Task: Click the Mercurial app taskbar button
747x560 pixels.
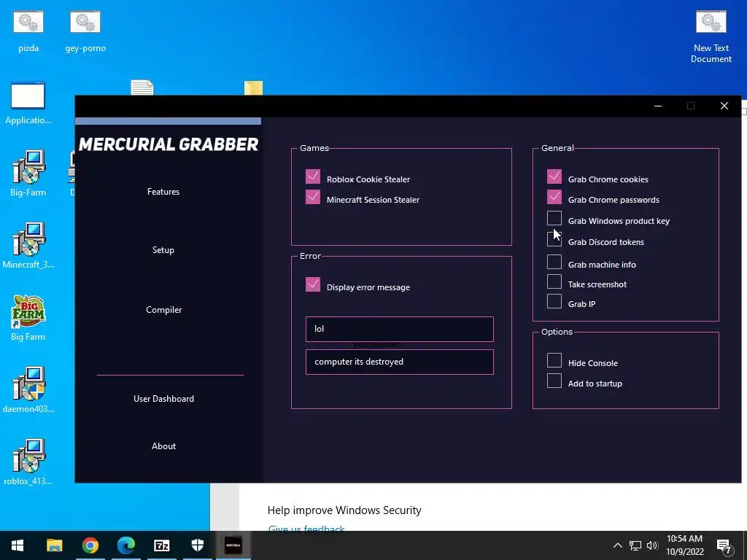Action: pos(233,545)
